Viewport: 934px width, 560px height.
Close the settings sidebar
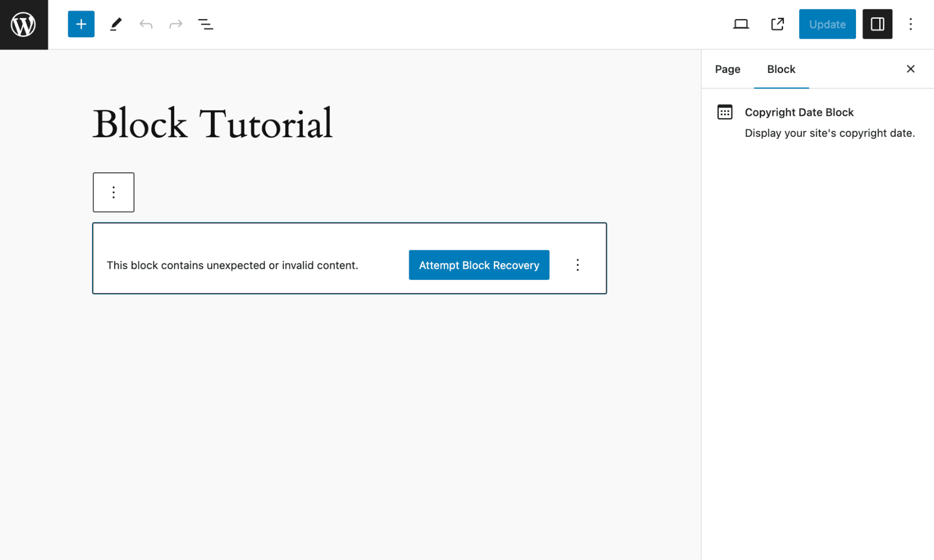tap(910, 69)
